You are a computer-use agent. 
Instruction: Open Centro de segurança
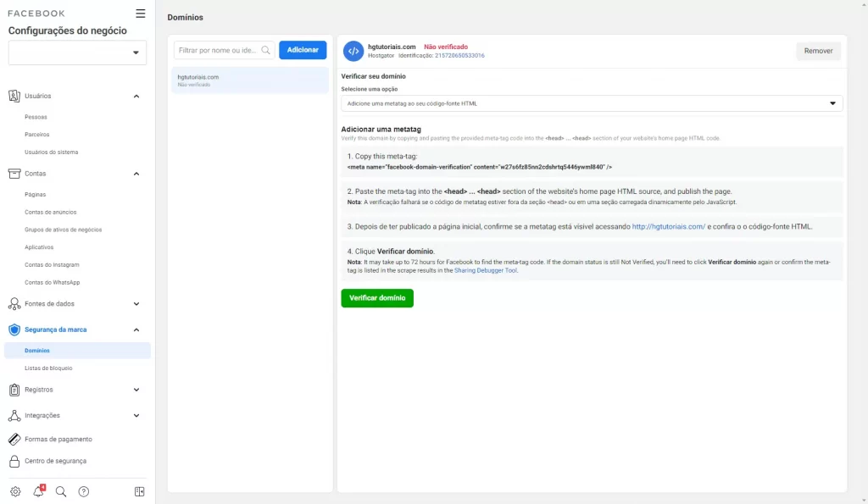click(x=55, y=461)
